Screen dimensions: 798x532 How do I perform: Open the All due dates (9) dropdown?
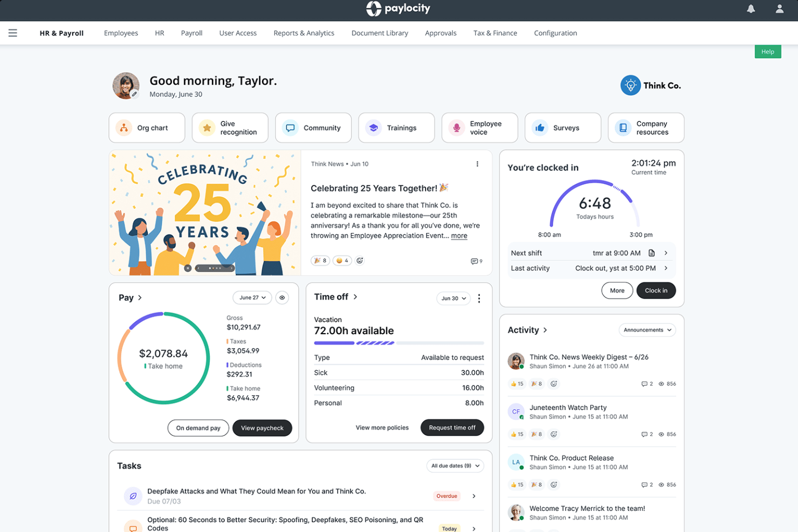(x=455, y=466)
